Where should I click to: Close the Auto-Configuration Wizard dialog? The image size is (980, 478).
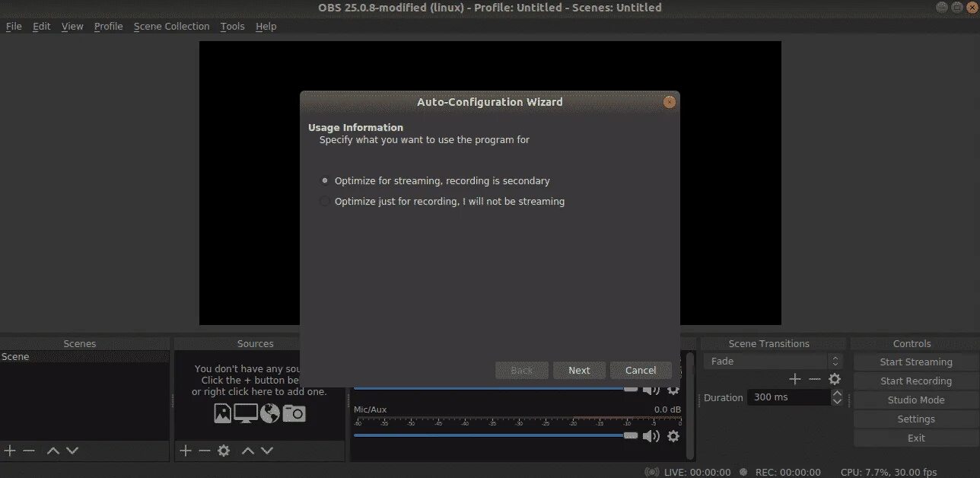pyautogui.click(x=670, y=102)
